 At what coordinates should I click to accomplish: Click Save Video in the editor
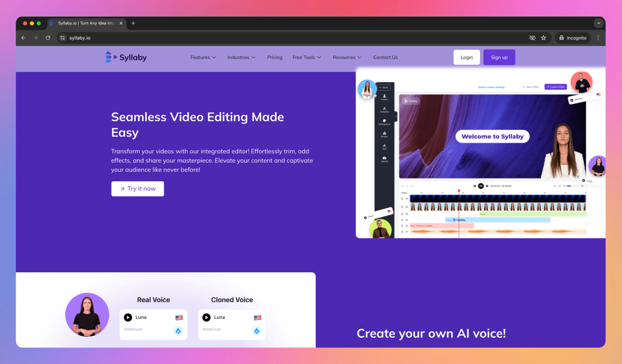[x=531, y=87]
